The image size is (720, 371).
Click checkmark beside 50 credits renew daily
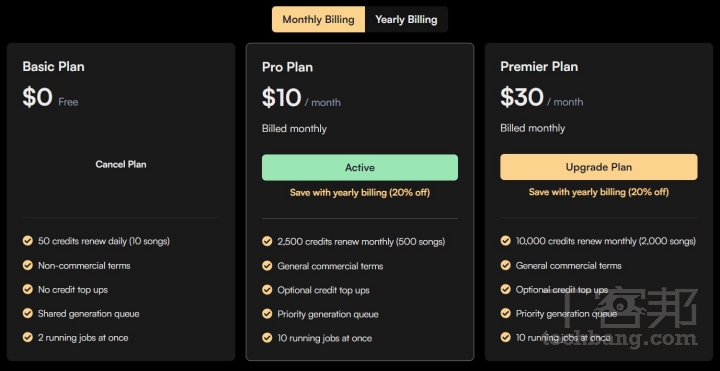[x=28, y=241]
